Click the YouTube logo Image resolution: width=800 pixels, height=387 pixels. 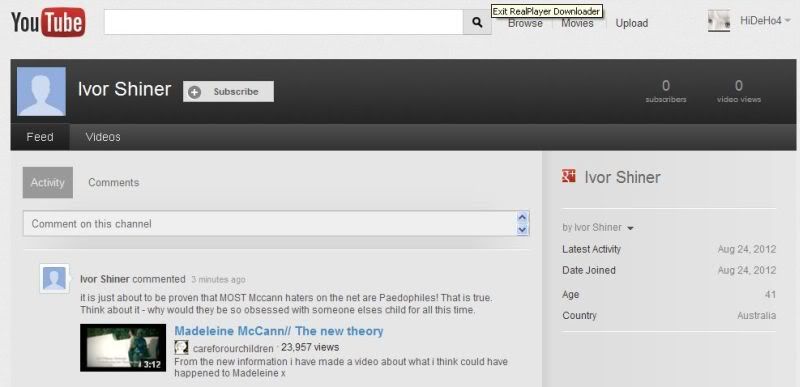pos(48,22)
